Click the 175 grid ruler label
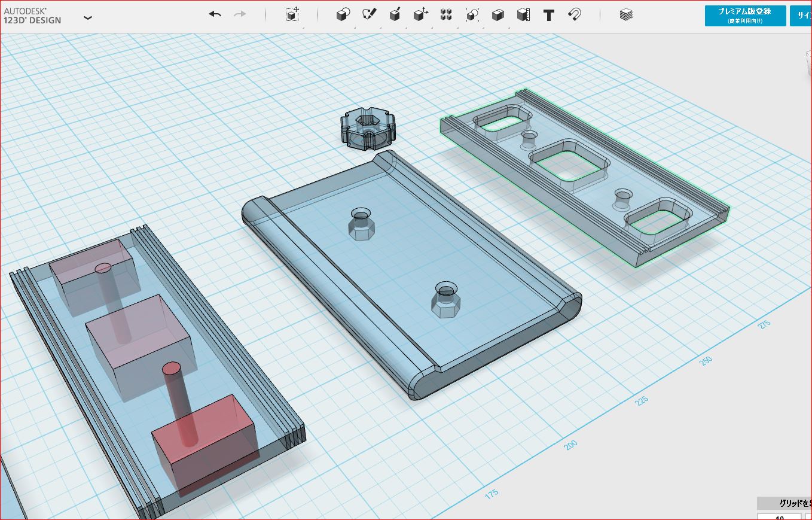The width and height of the screenshot is (812, 520). click(x=491, y=494)
